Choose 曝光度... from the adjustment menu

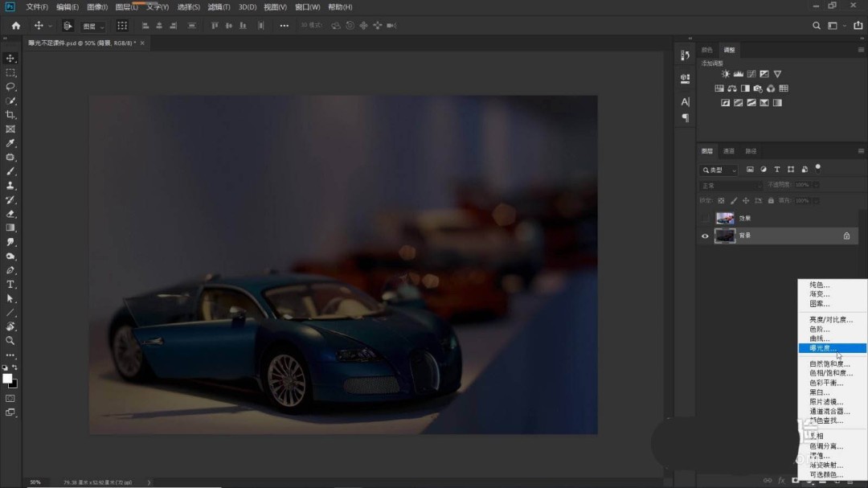[822, 348]
